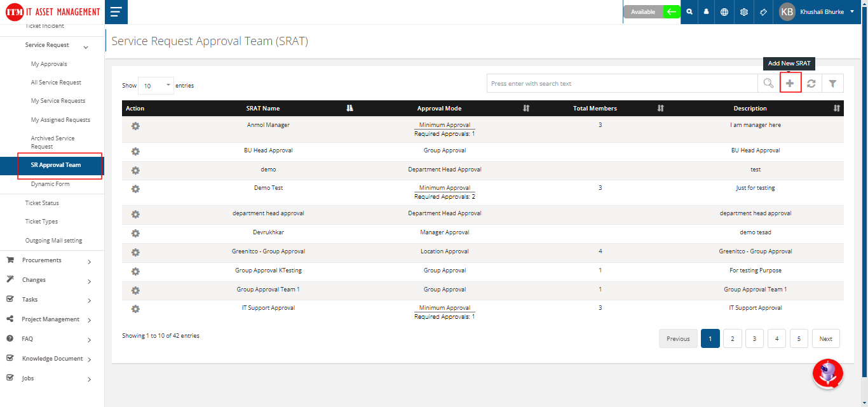The height and width of the screenshot is (407, 868).
Task: Focus the SRAT search text field
Action: (622, 83)
